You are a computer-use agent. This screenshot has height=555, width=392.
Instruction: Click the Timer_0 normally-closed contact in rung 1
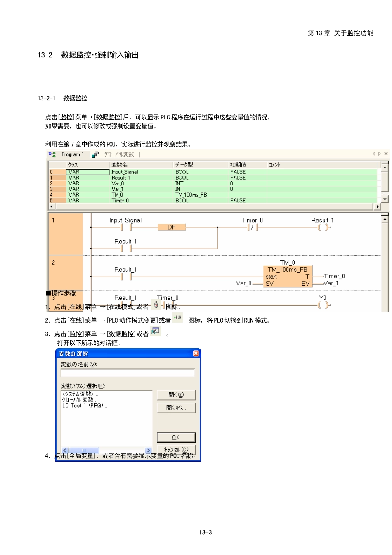[253, 227]
